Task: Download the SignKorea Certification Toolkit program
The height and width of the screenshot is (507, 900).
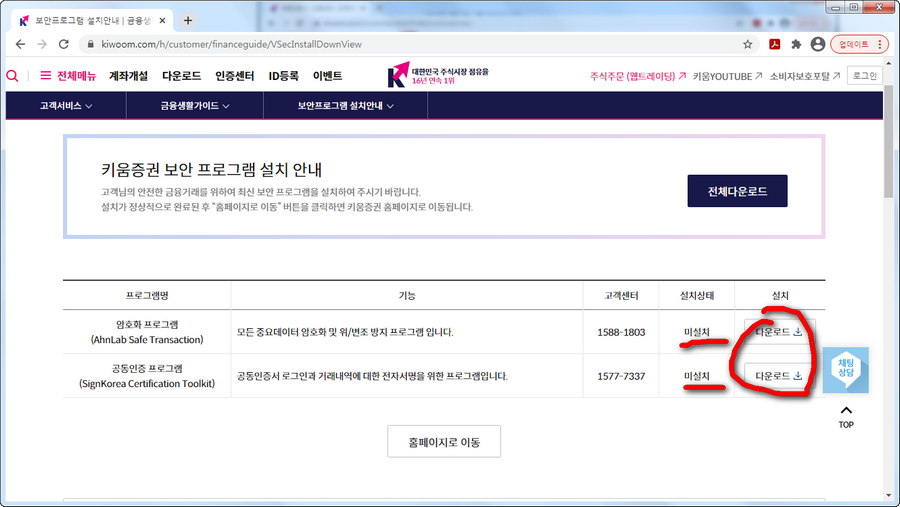Action: click(x=779, y=376)
